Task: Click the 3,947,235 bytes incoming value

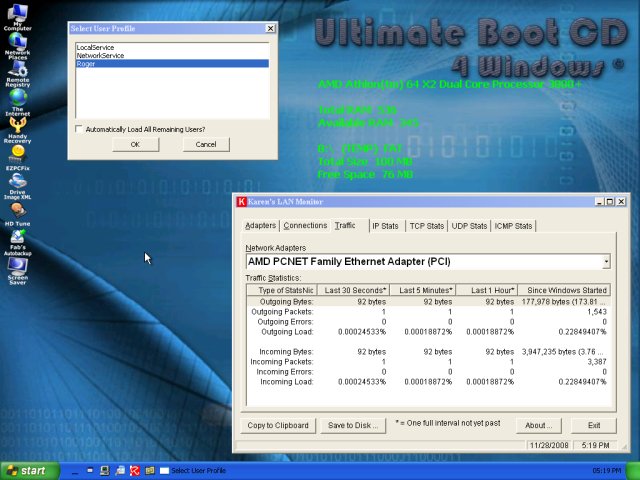Action: coord(564,352)
